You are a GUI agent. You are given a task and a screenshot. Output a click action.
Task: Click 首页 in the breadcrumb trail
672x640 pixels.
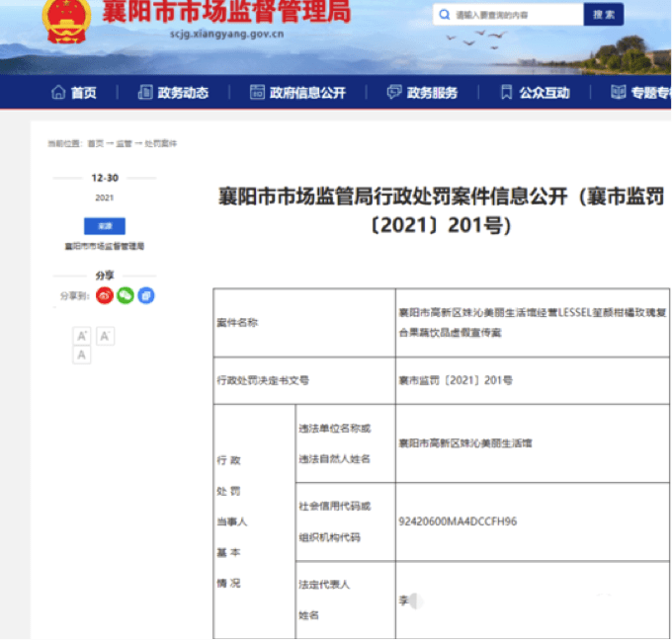click(x=95, y=144)
